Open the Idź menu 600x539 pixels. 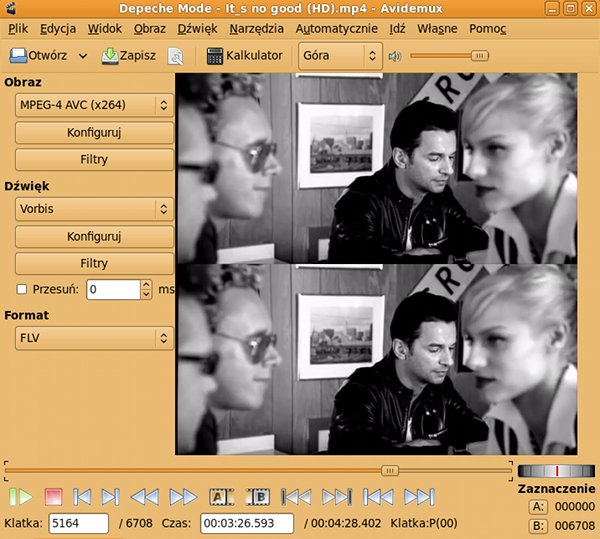pos(397,29)
